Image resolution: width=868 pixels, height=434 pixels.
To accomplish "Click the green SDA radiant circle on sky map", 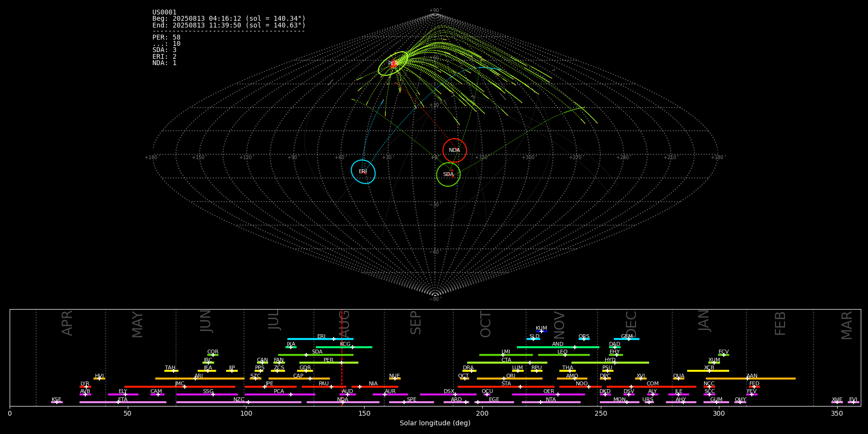I will point(448,175).
